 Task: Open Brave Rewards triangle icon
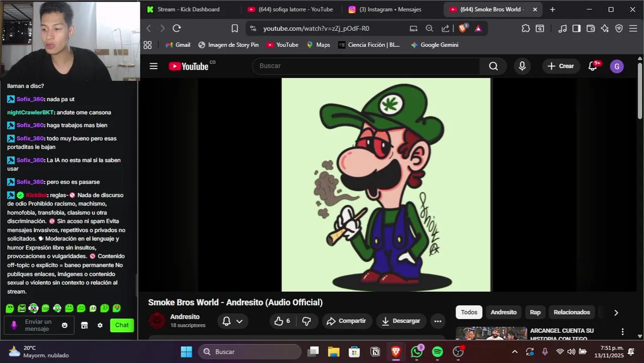coord(478,29)
